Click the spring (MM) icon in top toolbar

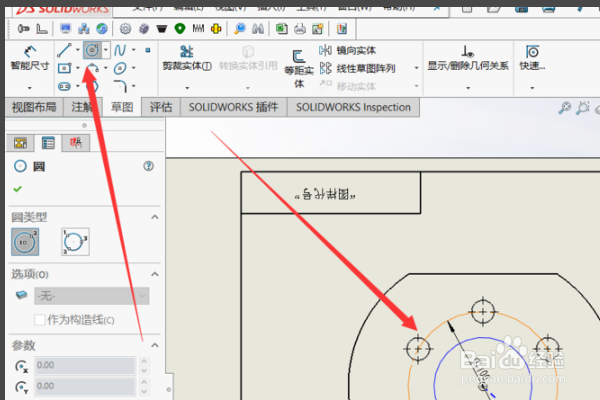198,28
